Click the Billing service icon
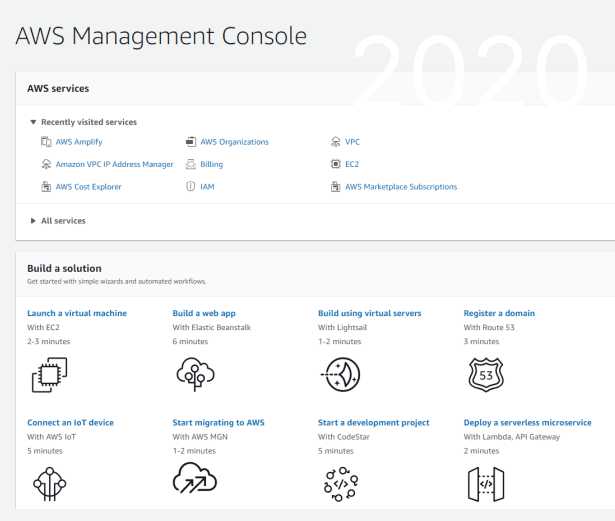This screenshot has height=521, width=615. [191, 164]
